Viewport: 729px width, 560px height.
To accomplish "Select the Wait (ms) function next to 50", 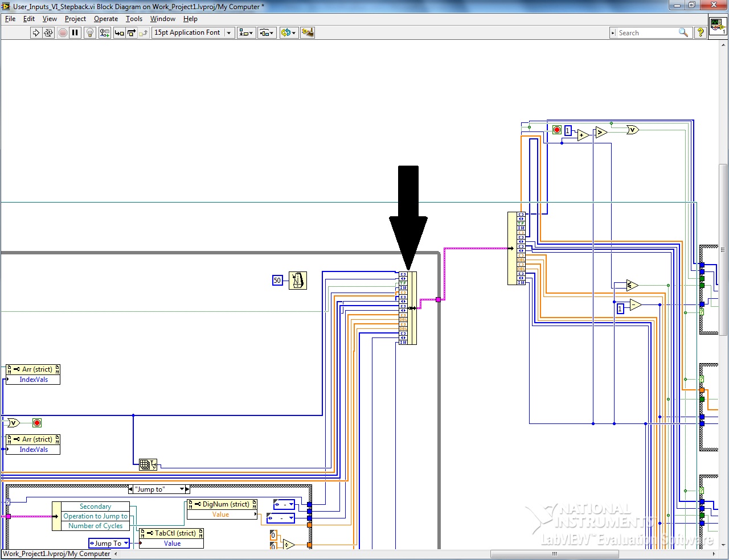I will click(x=298, y=280).
